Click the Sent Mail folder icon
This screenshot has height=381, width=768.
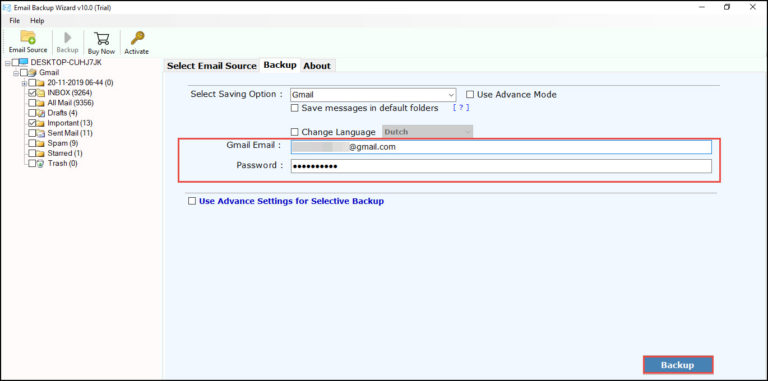point(41,133)
